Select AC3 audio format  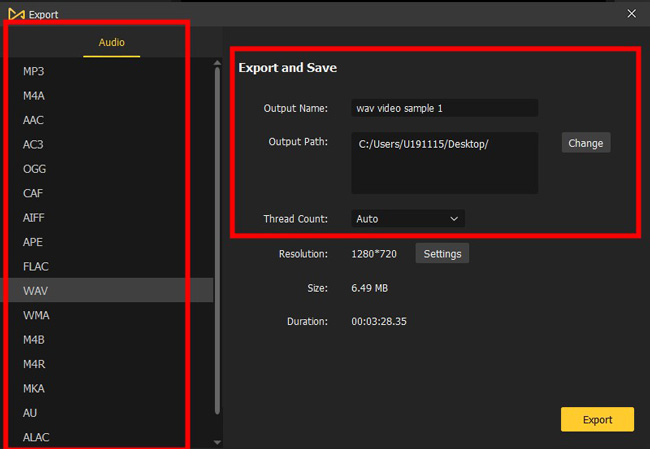(107, 145)
